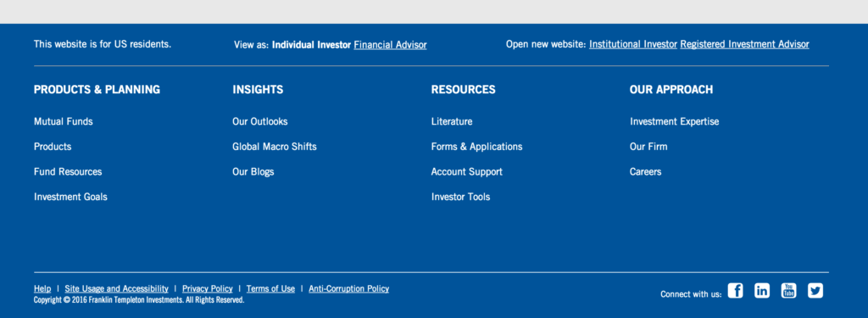Open Our Outlooks under Insights

coord(259,121)
